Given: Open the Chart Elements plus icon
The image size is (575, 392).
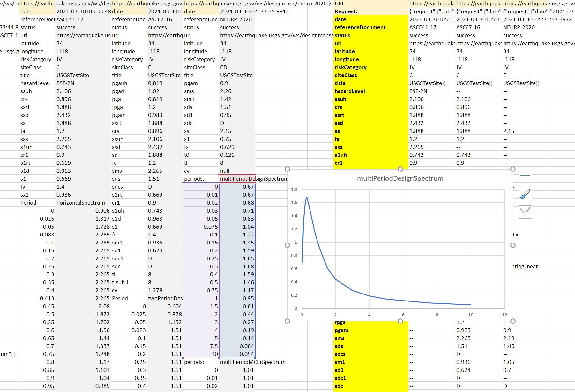Looking at the screenshot, I should click(x=525, y=175).
